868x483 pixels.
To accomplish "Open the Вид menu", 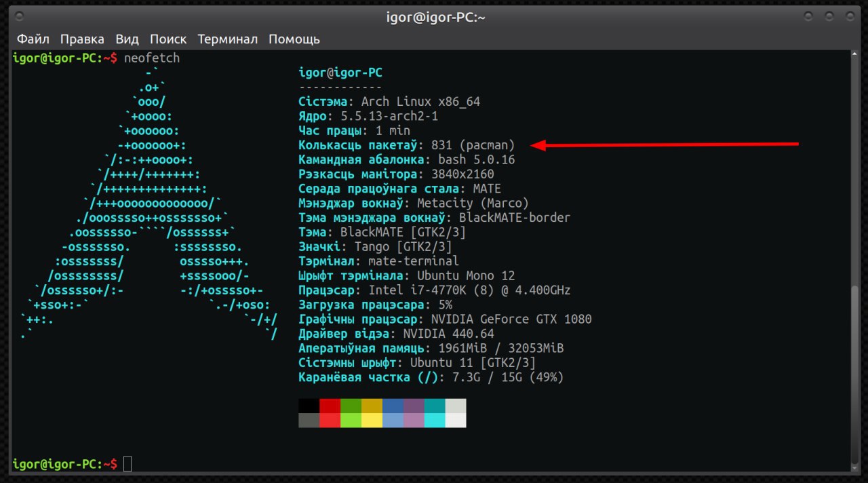I will pos(127,39).
